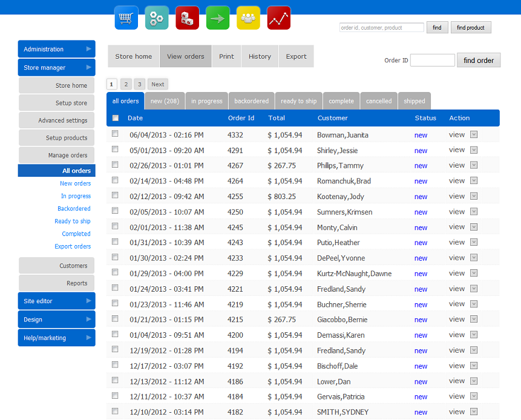Expand the Administration sidebar menu

[x=56, y=49]
